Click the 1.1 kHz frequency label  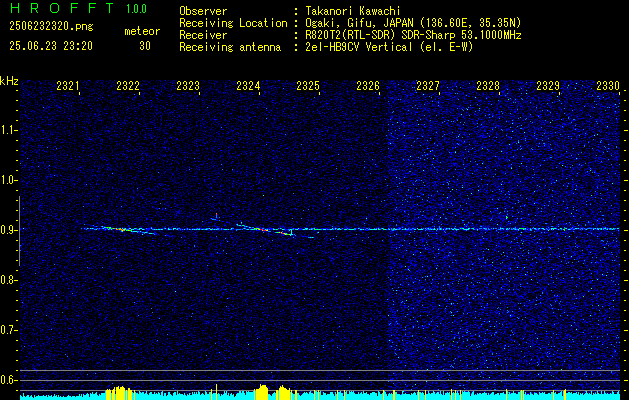(x=9, y=130)
